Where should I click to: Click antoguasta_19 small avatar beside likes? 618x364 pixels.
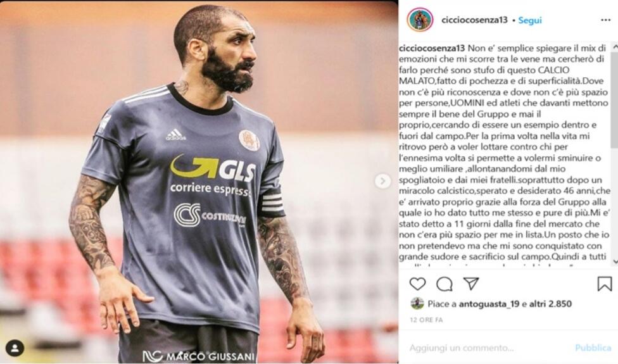tap(417, 303)
